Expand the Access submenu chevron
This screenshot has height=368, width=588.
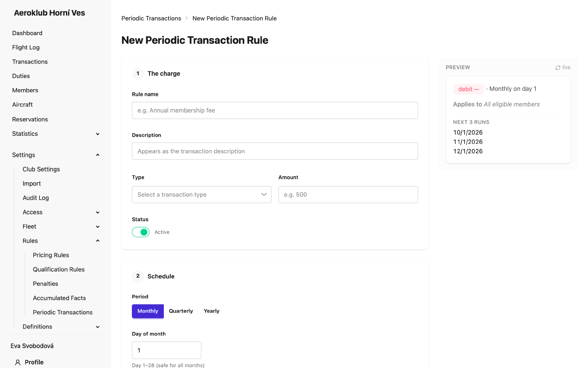(x=98, y=212)
